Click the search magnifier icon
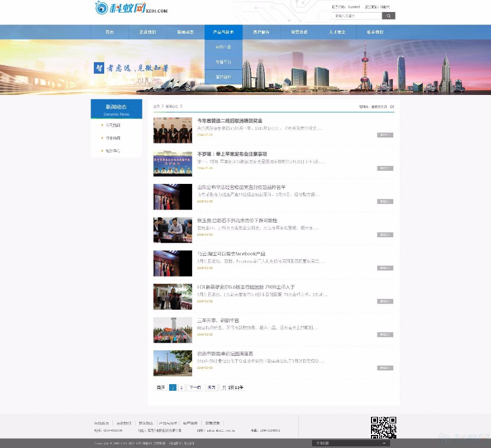 (388, 15)
